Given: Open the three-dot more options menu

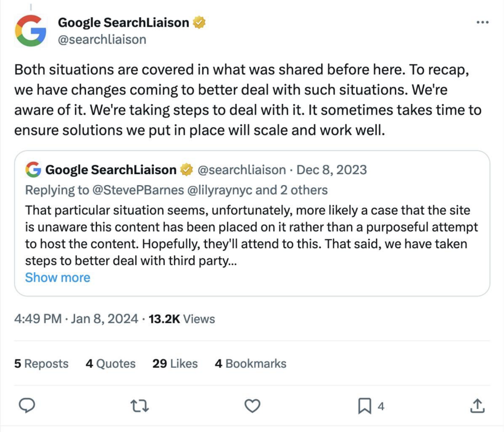Looking at the screenshot, I should (x=483, y=22).
